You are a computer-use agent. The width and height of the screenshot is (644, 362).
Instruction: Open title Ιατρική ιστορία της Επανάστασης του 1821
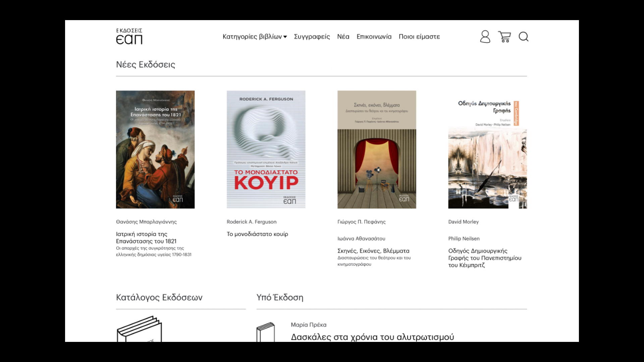tap(146, 238)
